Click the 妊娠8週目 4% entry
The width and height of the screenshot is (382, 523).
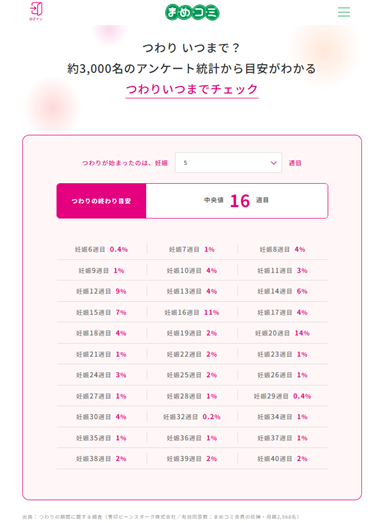click(282, 249)
